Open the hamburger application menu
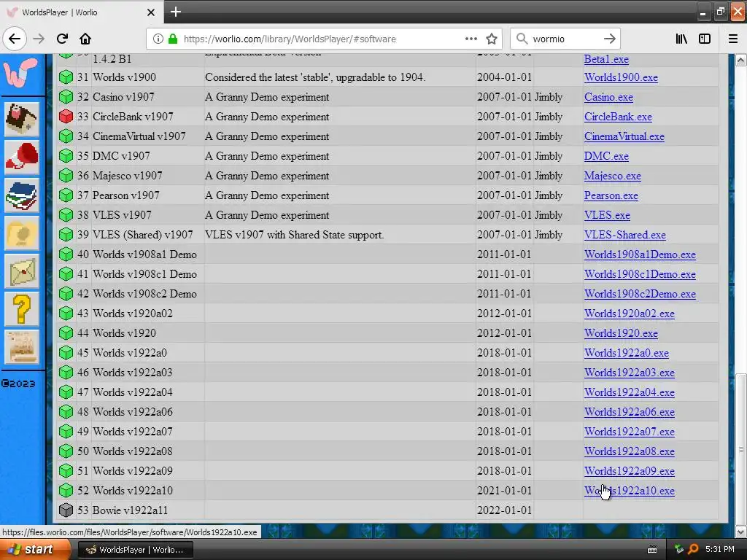Screen dimensions: 747x560 [x=733, y=39]
